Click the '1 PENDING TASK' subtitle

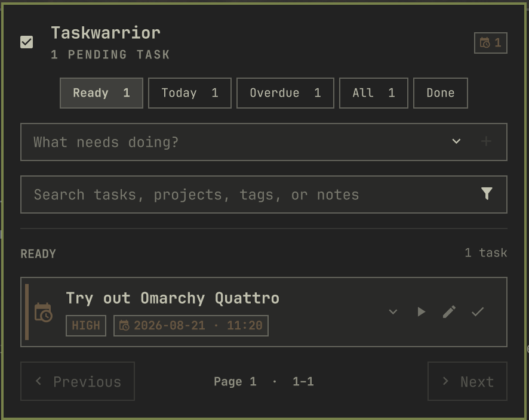[110, 55]
